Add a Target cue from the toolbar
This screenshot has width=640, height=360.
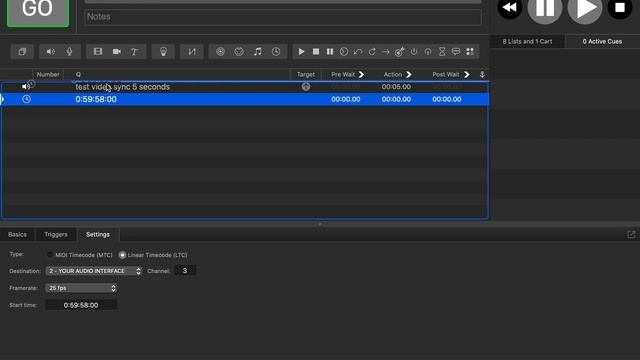(x=400, y=52)
